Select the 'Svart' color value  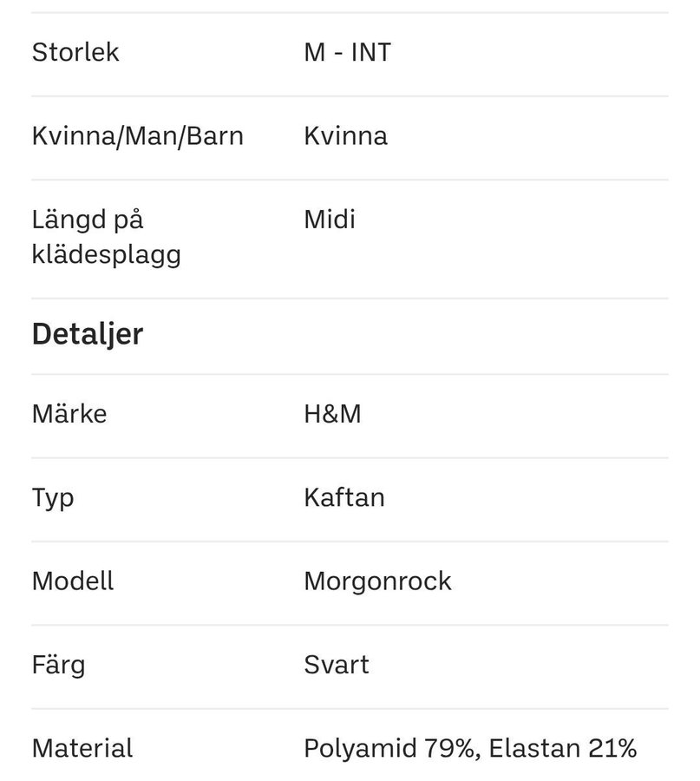point(337,666)
